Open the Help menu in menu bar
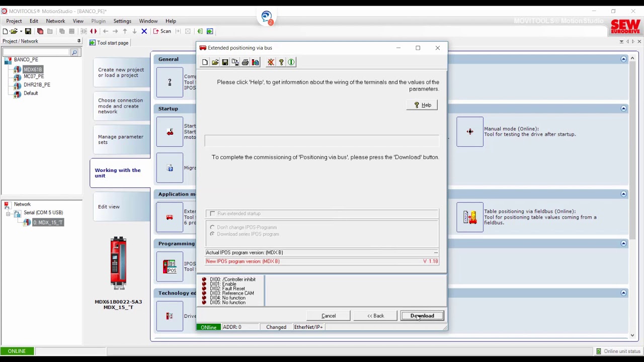 pyautogui.click(x=171, y=21)
